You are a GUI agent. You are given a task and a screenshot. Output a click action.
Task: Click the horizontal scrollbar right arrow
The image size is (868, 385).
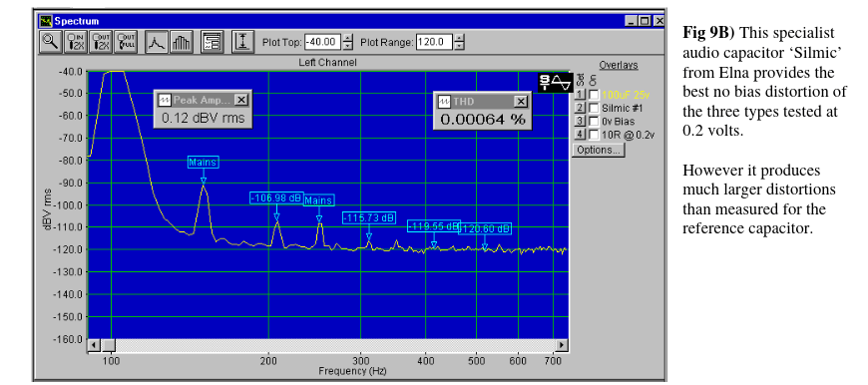point(562,346)
